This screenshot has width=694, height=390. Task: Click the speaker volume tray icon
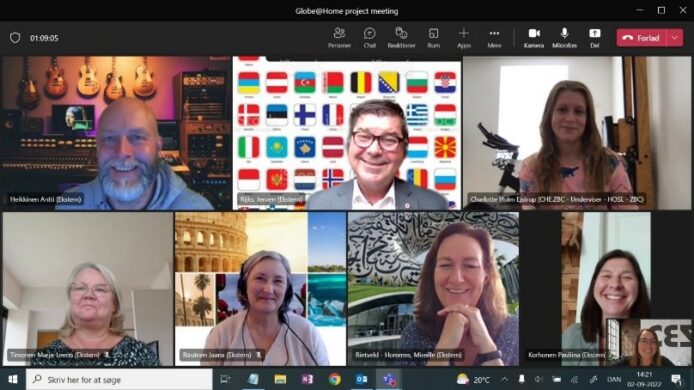tap(539, 379)
